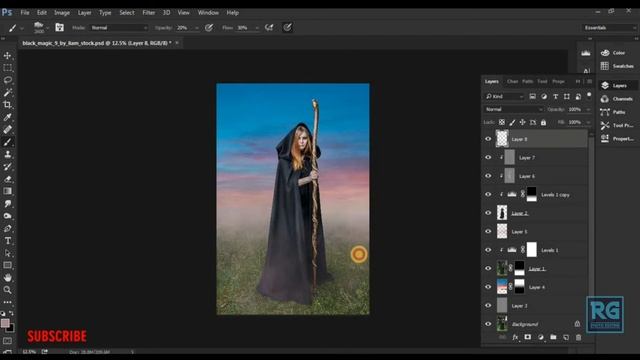Screen dimensions: 640x360
Task: Open the brush Mode dropdown
Action: point(119,27)
